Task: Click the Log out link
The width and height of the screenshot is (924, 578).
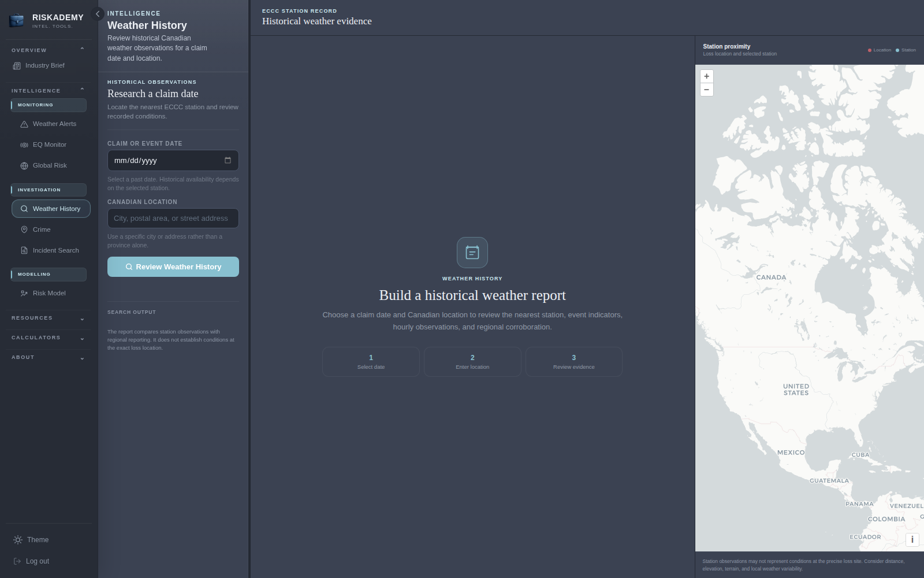Action: pyautogui.click(x=31, y=561)
